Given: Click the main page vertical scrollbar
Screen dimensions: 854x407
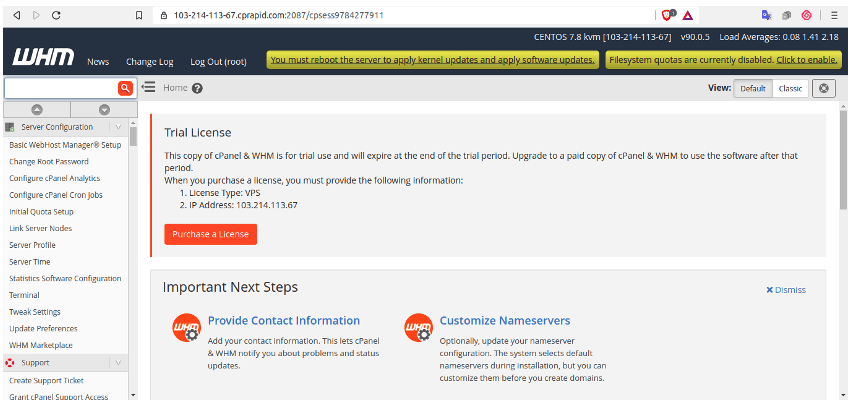Looking at the screenshot, I should coord(844,161).
